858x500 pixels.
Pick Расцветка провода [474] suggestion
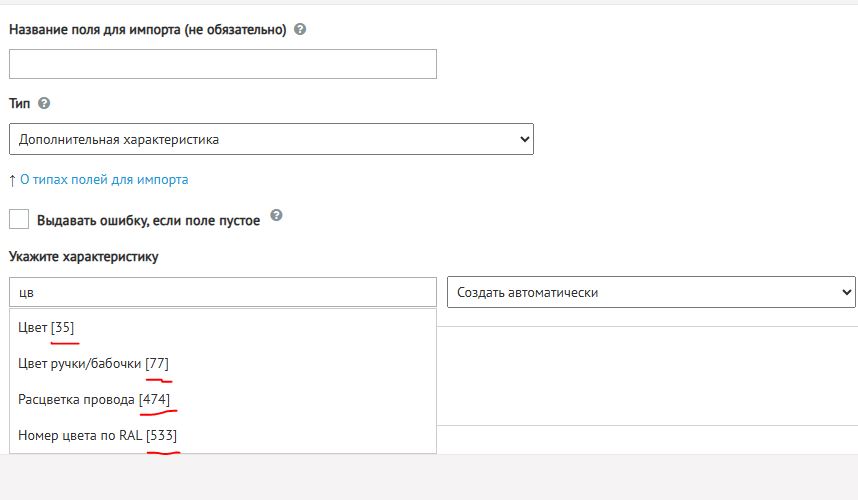pos(223,399)
